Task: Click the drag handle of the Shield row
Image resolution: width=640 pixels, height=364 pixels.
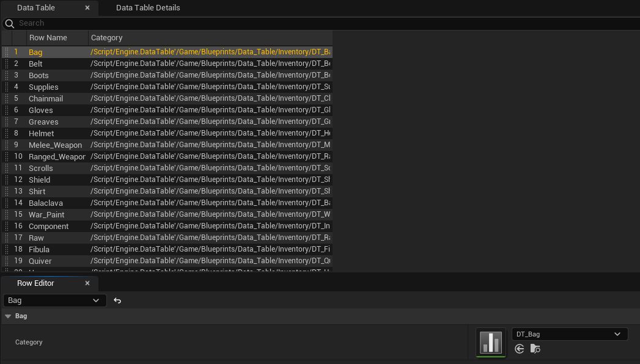Action: tap(7, 180)
